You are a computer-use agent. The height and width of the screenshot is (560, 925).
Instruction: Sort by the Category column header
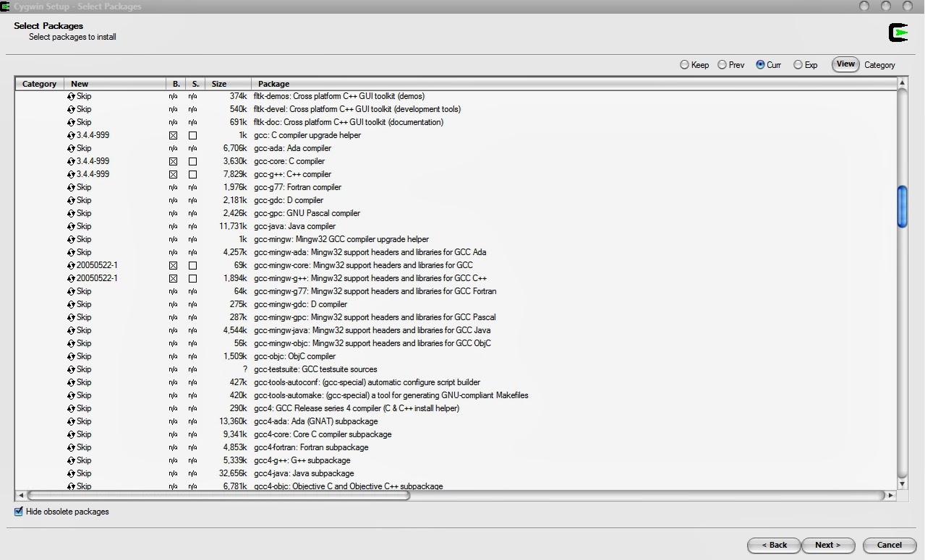click(x=40, y=84)
